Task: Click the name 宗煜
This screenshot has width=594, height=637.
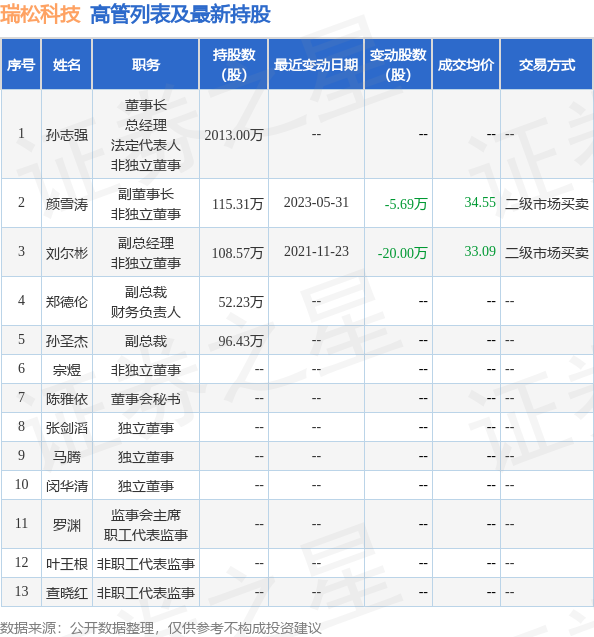Action: [67, 370]
